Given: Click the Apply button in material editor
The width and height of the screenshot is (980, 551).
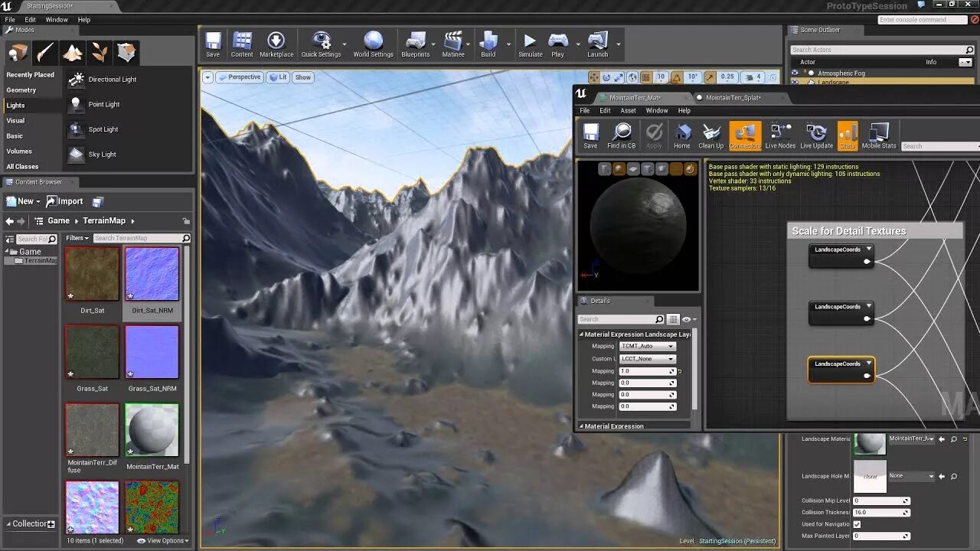Looking at the screenshot, I should 654,135.
